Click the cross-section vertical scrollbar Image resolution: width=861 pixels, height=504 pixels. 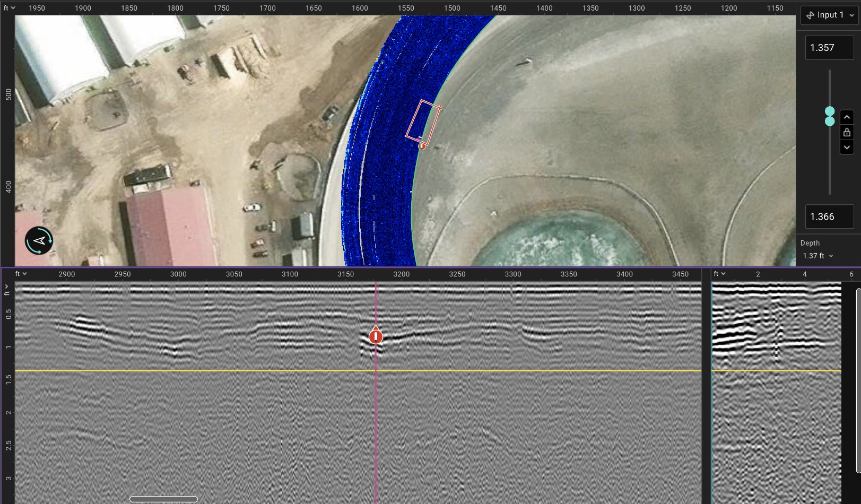click(858, 380)
